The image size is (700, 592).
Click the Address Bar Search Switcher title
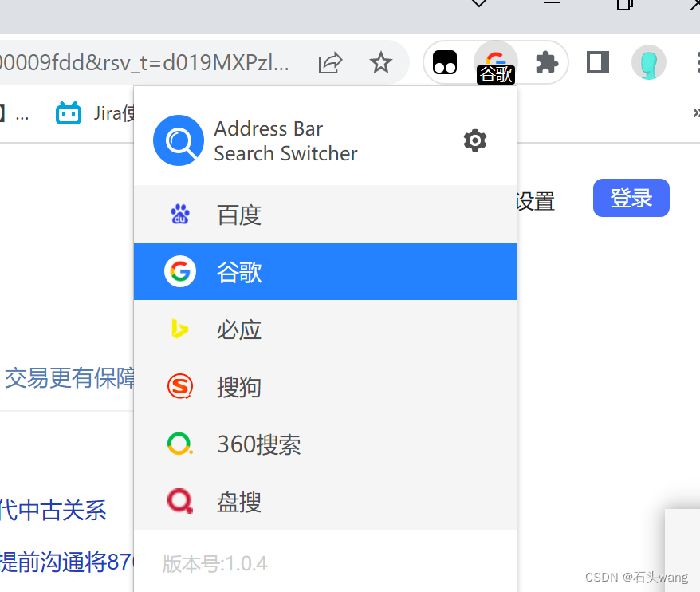click(285, 141)
